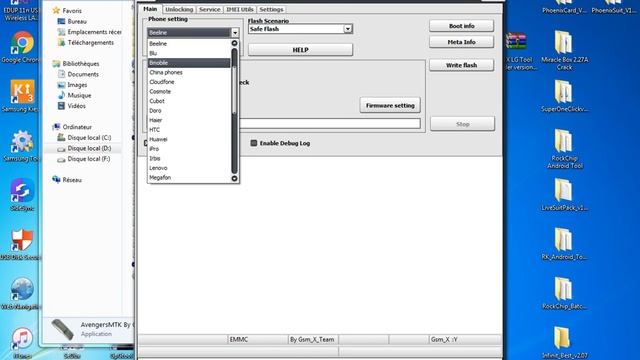The height and width of the screenshot is (360, 640).
Task: Select Disque local (D:) drive
Action: [x=89, y=148]
